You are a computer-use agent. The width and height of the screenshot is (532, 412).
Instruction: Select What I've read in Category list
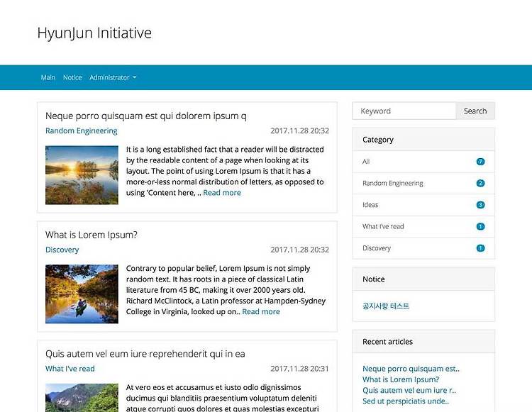point(423,226)
